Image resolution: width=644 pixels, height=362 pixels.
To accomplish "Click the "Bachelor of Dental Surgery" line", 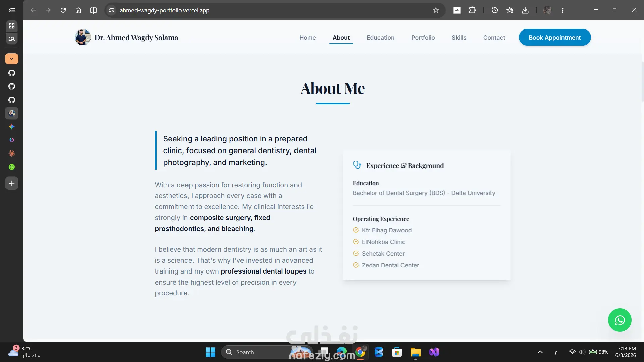I will click(424, 193).
